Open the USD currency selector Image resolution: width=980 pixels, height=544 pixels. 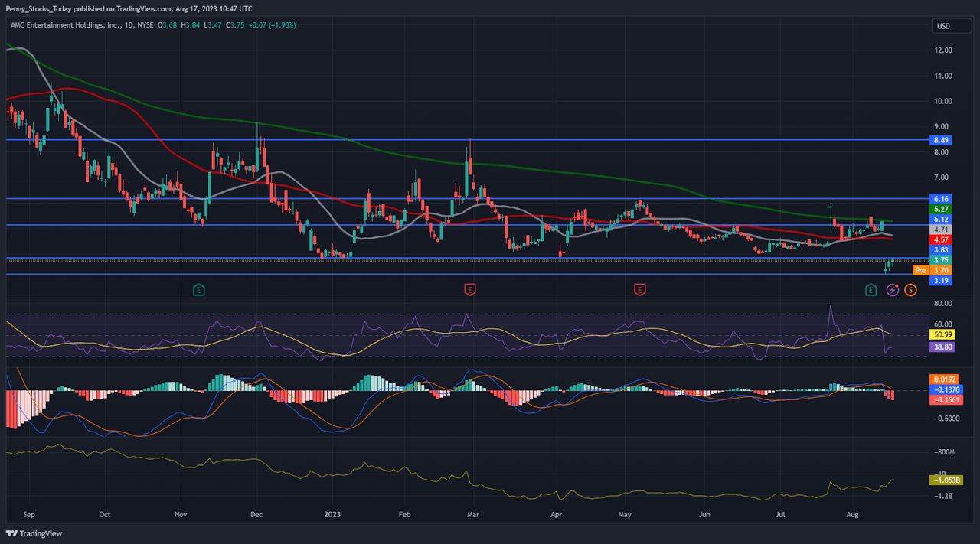point(943,26)
